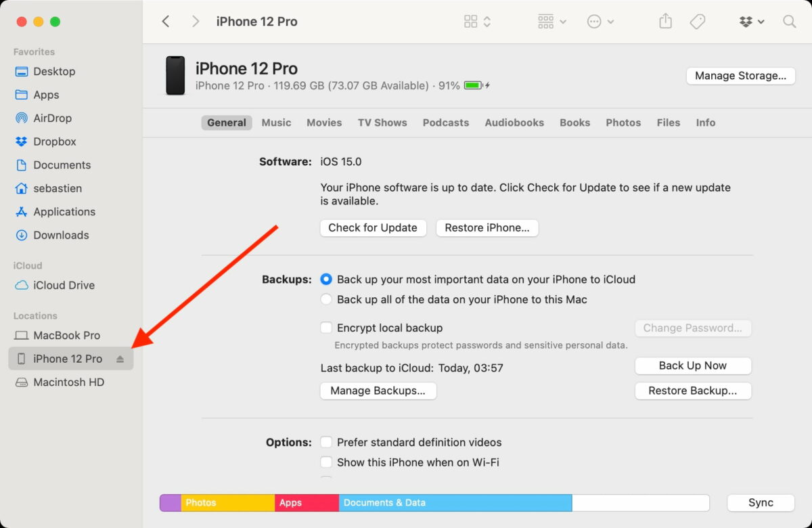This screenshot has height=528, width=812.
Task: Enable Encrypt local backup checkbox
Action: [x=327, y=328]
